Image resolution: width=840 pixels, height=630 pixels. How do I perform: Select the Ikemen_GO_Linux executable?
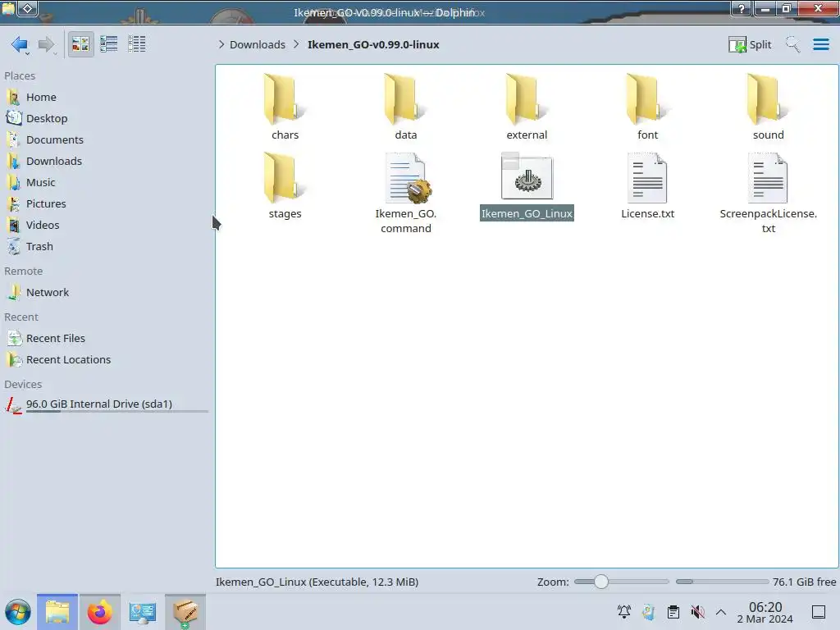527,185
